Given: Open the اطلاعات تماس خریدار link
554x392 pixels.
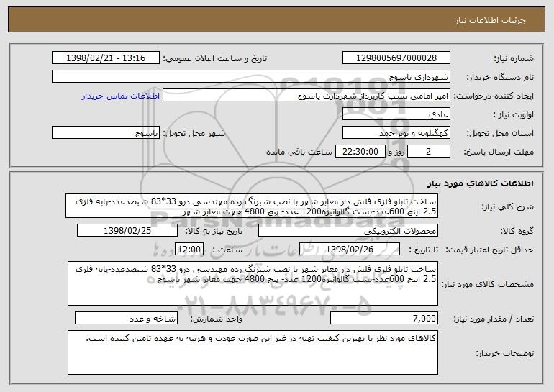Looking at the screenshot, I should [x=121, y=96].
